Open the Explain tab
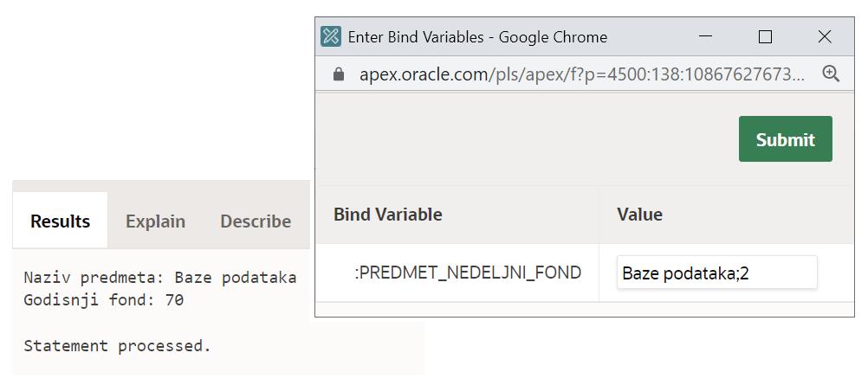The image size is (868, 385). [155, 221]
